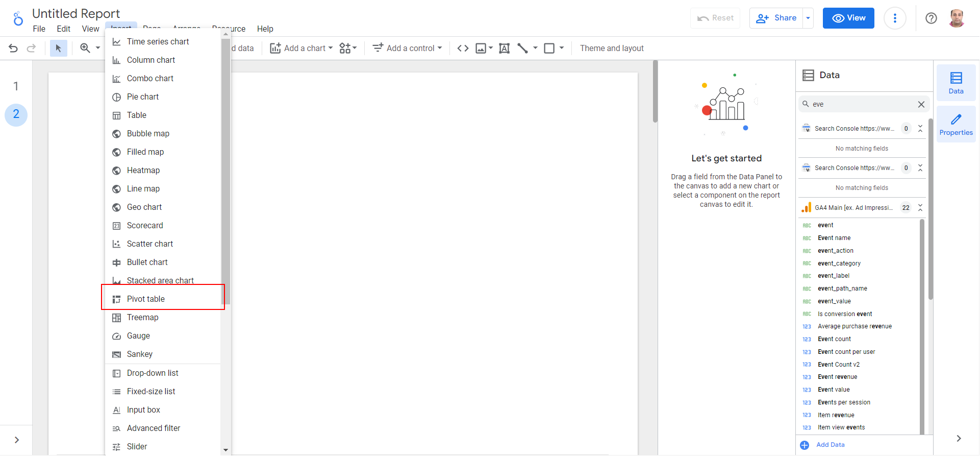Viewport: 980px width, 456px height.
Task: Insert a Gauge chart
Action: point(163,335)
